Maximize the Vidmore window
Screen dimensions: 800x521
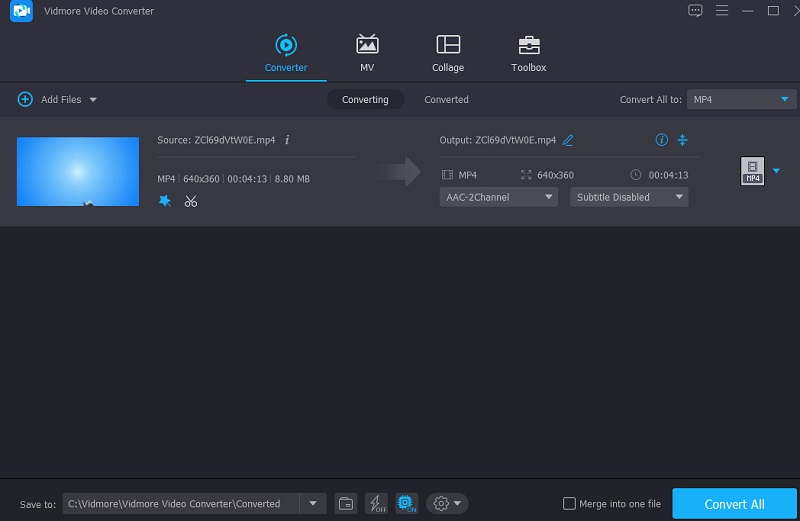pyautogui.click(x=773, y=10)
